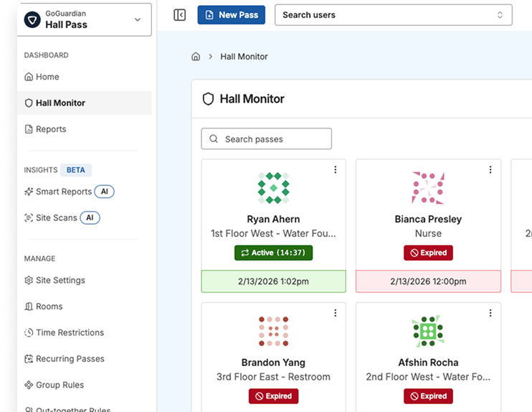
Task: Click the magnifier icon in Search passes
Action: click(x=214, y=139)
